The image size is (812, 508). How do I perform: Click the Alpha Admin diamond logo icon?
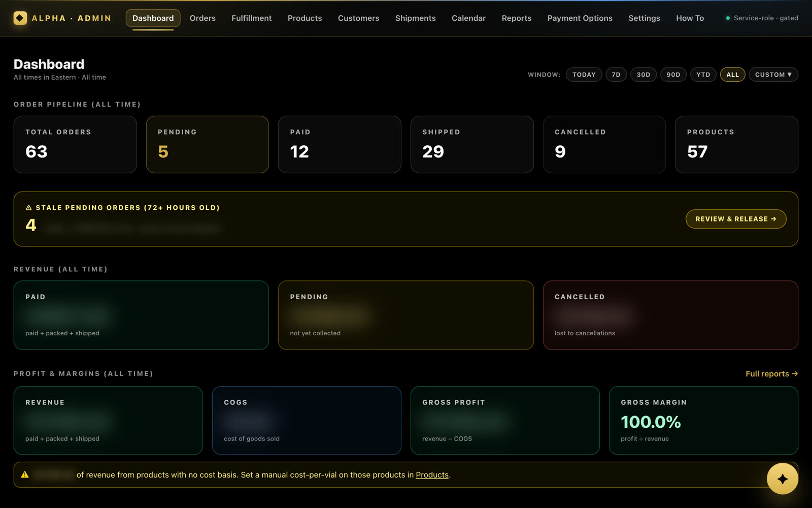pyautogui.click(x=20, y=18)
